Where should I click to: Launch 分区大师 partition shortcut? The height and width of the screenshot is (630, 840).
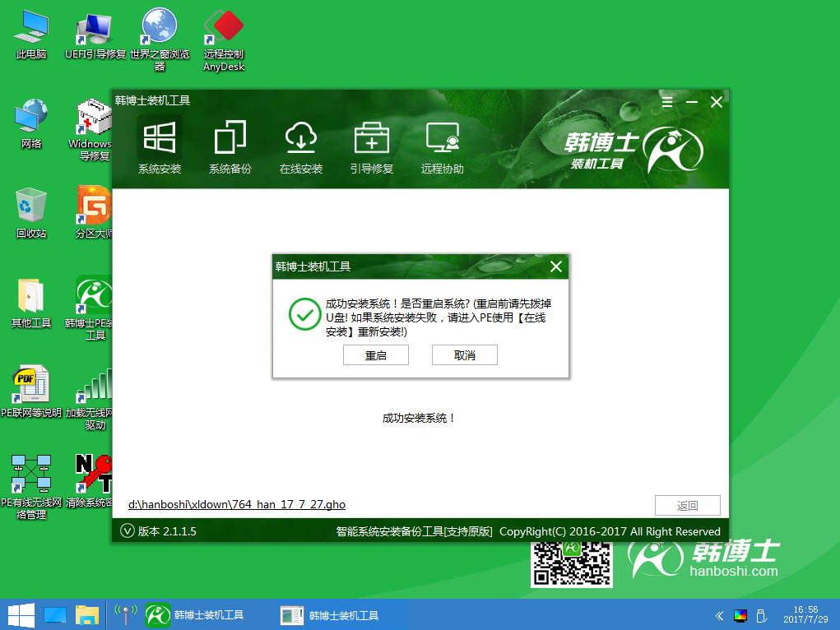coord(94,212)
